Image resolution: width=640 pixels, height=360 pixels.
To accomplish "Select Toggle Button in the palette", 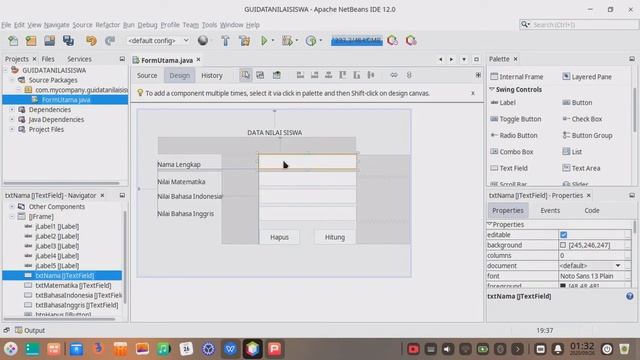I will pyautogui.click(x=516, y=119).
